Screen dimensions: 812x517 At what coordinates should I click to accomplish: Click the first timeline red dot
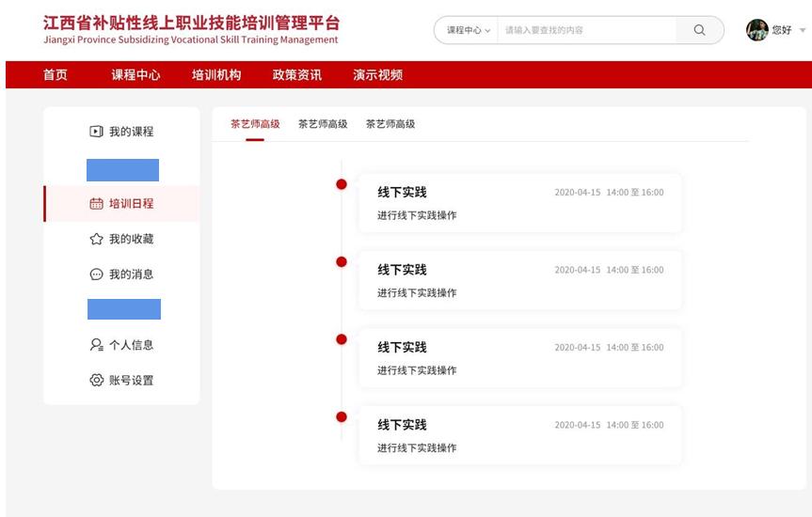coord(342,184)
